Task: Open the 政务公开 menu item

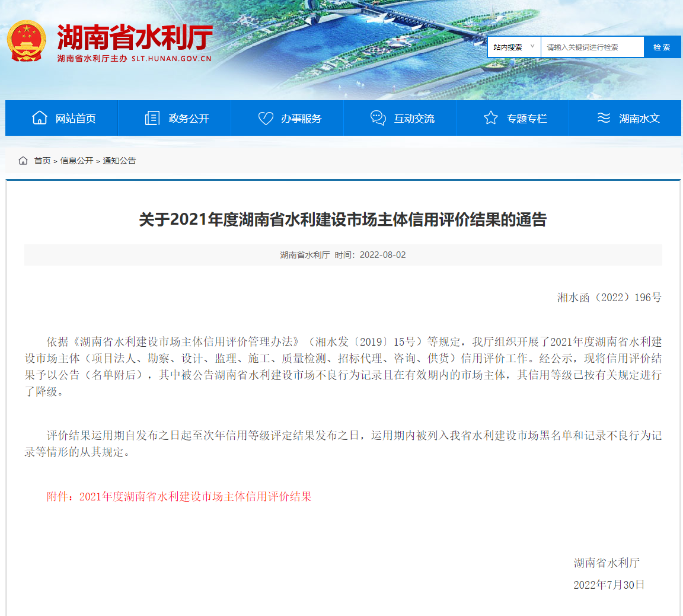Action: 189,119
